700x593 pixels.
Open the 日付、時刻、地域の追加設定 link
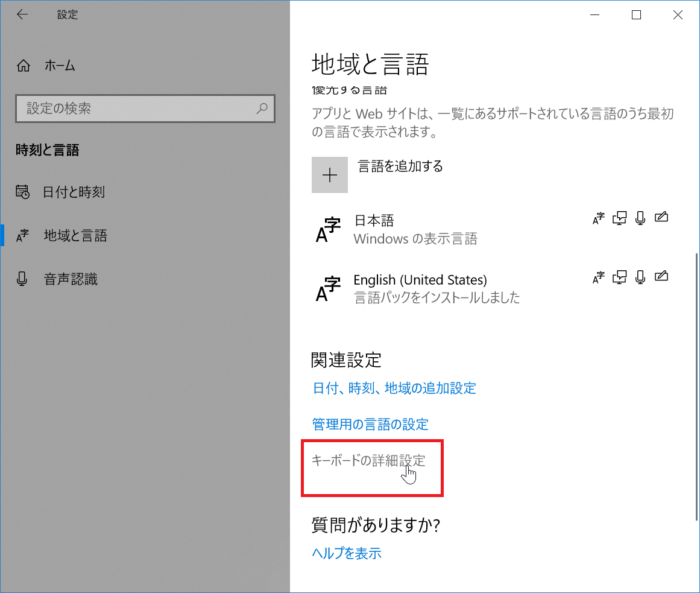click(x=394, y=388)
